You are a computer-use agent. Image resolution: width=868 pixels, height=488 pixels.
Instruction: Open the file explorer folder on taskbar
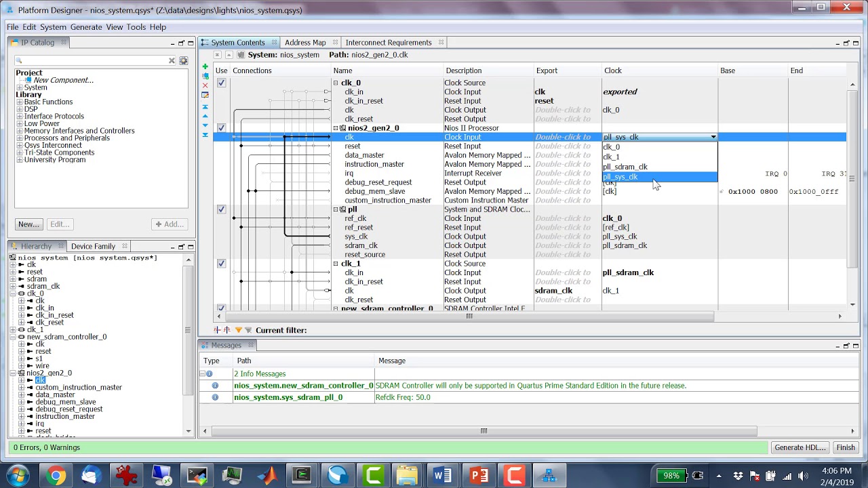coord(408,475)
